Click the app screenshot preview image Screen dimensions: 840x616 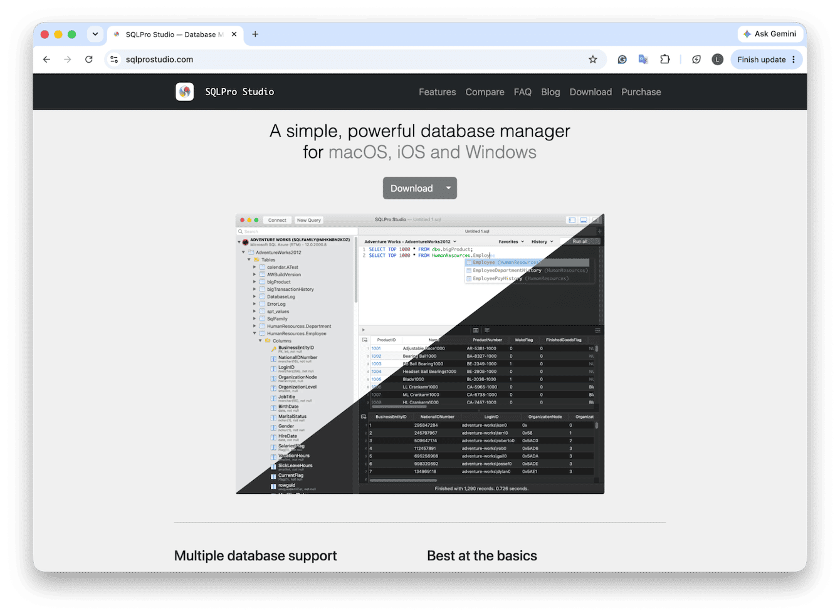tap(420, 354)
